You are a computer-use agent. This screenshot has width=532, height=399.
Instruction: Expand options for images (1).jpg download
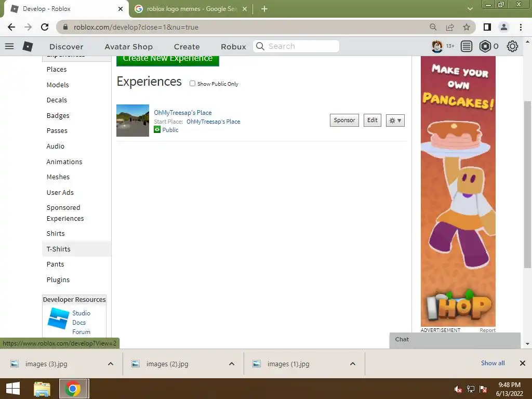click(353, 364)
